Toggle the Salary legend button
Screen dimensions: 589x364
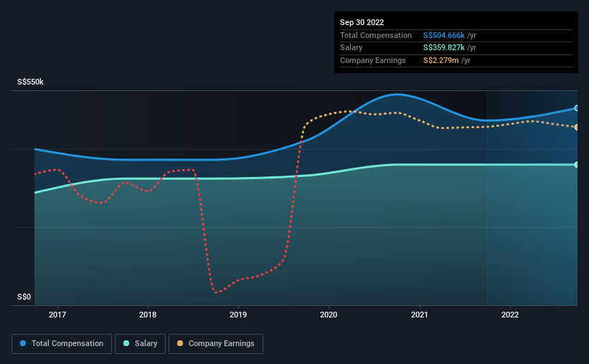tap(140, 344)
